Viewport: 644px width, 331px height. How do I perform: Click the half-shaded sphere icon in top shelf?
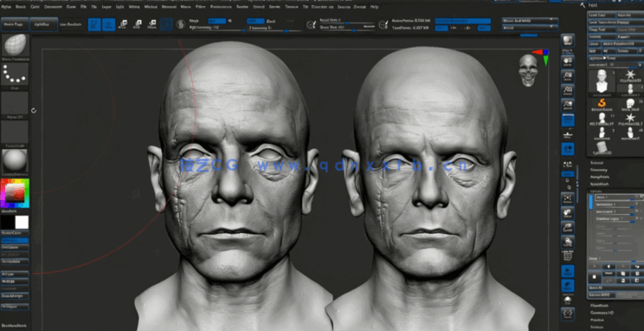coord(180,24)
